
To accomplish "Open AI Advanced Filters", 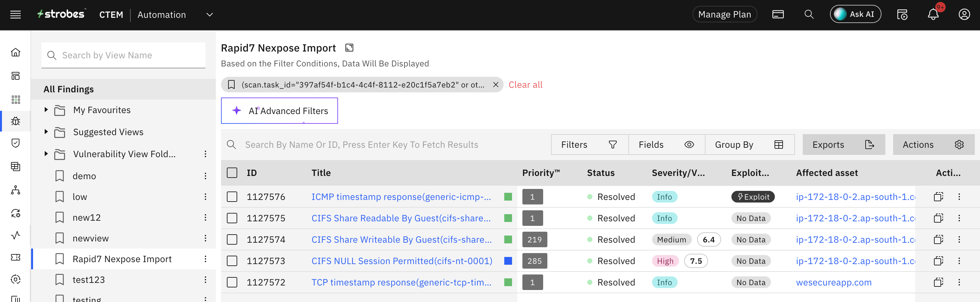I will 279,111.
